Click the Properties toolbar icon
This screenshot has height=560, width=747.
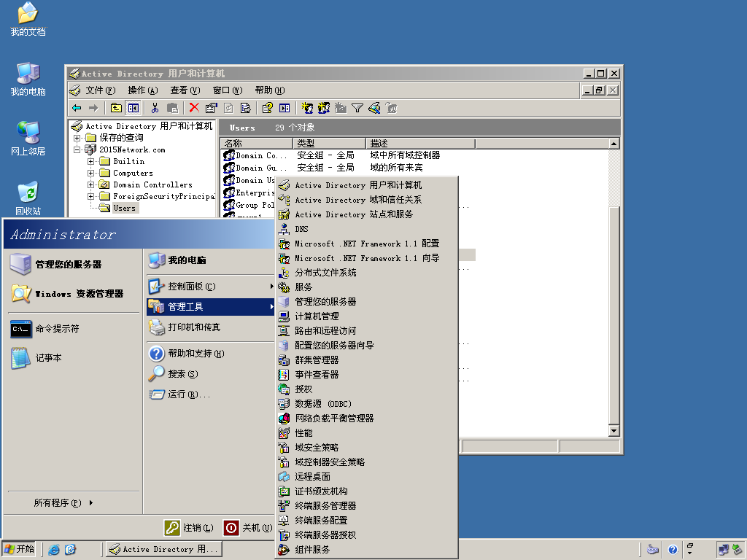click(211, 108)
